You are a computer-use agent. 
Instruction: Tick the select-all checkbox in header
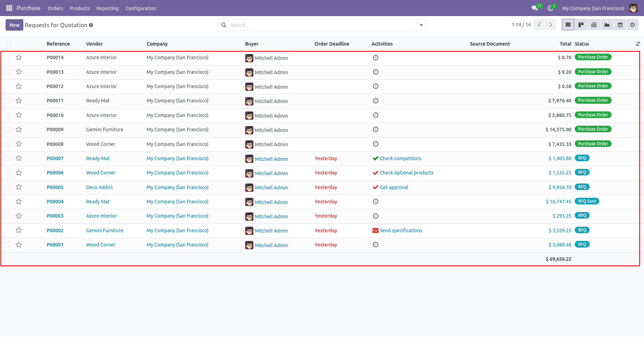click(8, 44)
